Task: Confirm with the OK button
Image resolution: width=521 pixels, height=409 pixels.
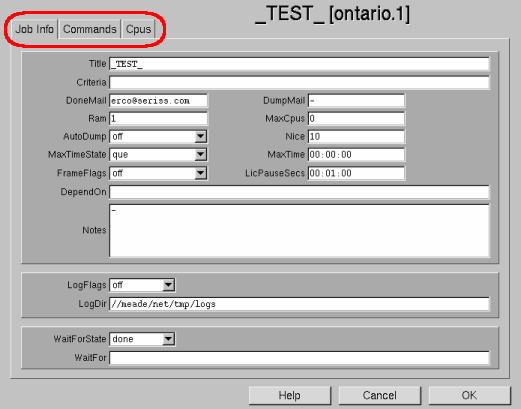Action: pos(469,395)
